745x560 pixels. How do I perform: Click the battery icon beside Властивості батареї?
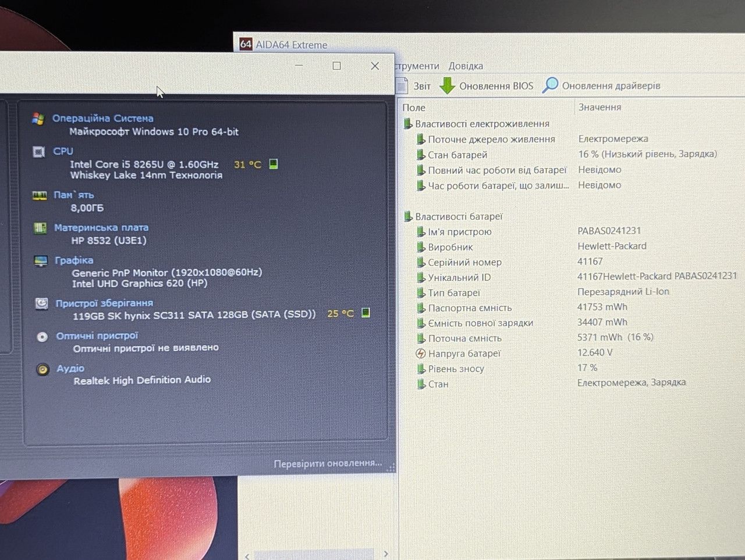coord(408,216)
